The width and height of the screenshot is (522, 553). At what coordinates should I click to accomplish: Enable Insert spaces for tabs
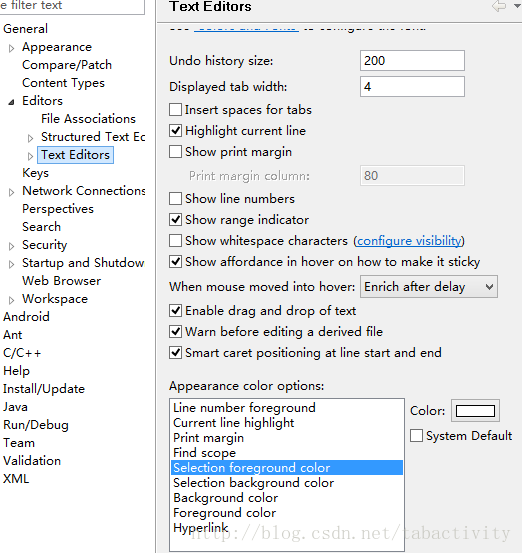click(x=175, y=110)
